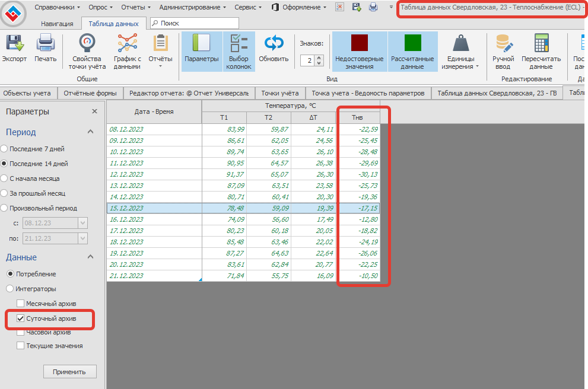
Task: Toggle the Параметры panel button
Action: click(201, 52)
